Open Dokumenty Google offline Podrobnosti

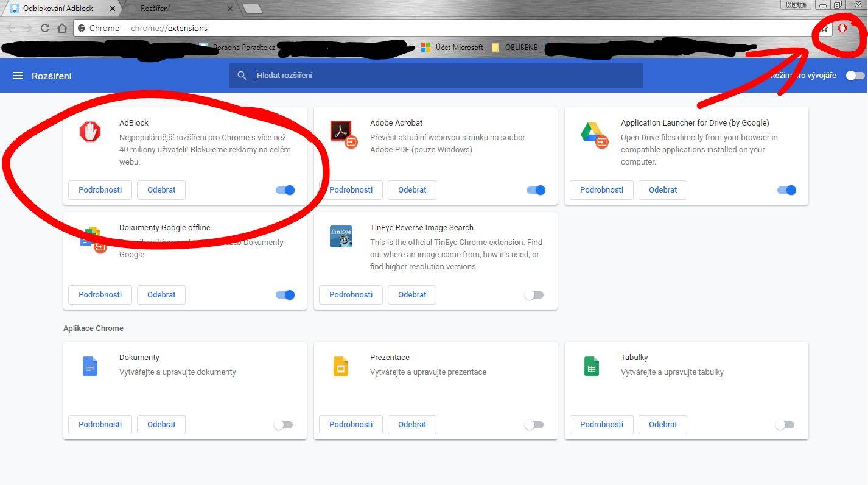click(x=100, y=294)
